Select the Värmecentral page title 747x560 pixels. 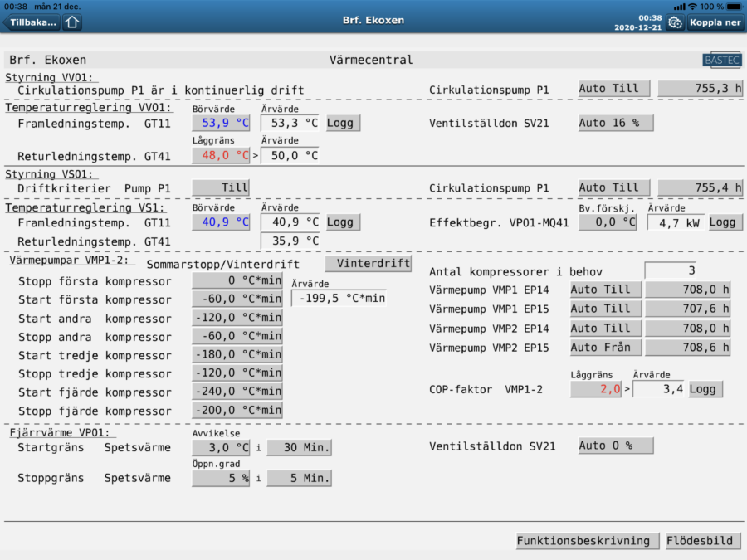click(371, 60)
